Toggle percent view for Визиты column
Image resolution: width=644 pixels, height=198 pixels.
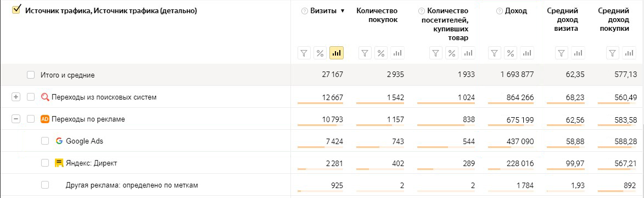tap(320, 53)
